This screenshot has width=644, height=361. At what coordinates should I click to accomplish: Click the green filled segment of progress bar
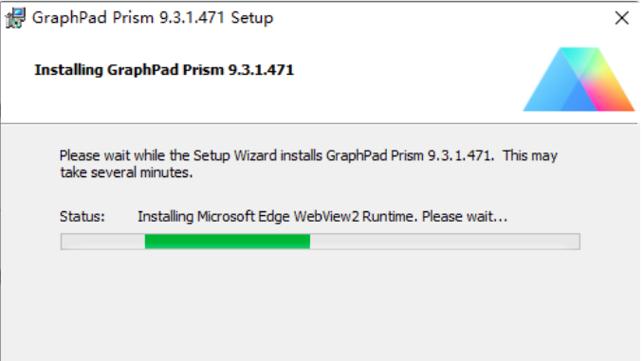[x=227, y=242]
